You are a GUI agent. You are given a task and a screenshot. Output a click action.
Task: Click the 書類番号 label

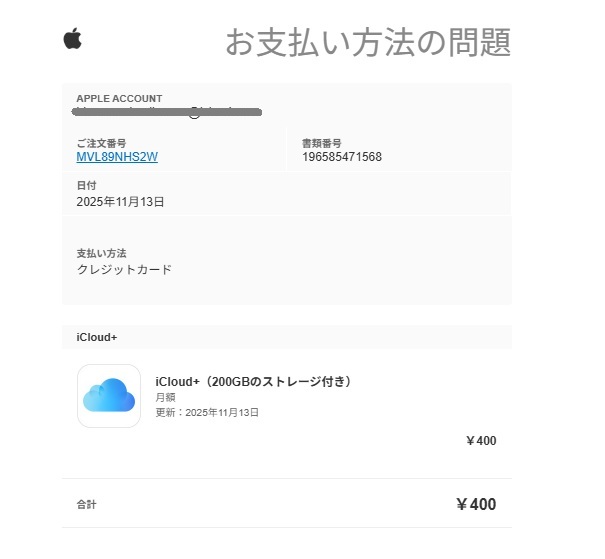point(323,143)
